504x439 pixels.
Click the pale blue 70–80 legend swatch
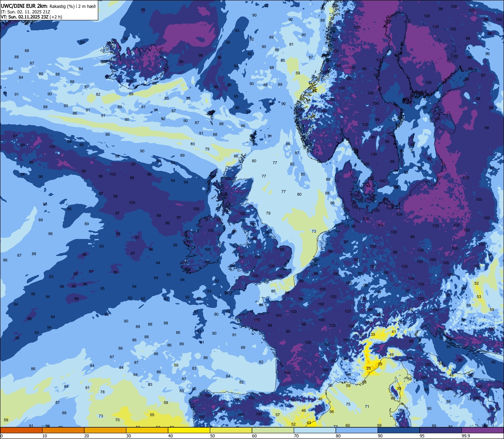pyautogui.click(x=315, y=430)
